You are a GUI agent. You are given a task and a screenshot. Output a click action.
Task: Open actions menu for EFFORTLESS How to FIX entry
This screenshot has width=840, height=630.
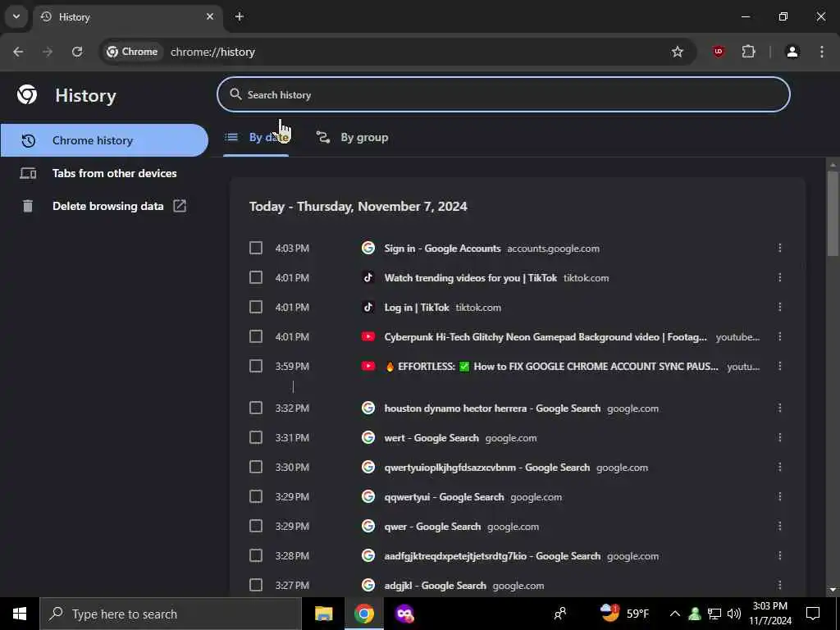click(779, 366)
